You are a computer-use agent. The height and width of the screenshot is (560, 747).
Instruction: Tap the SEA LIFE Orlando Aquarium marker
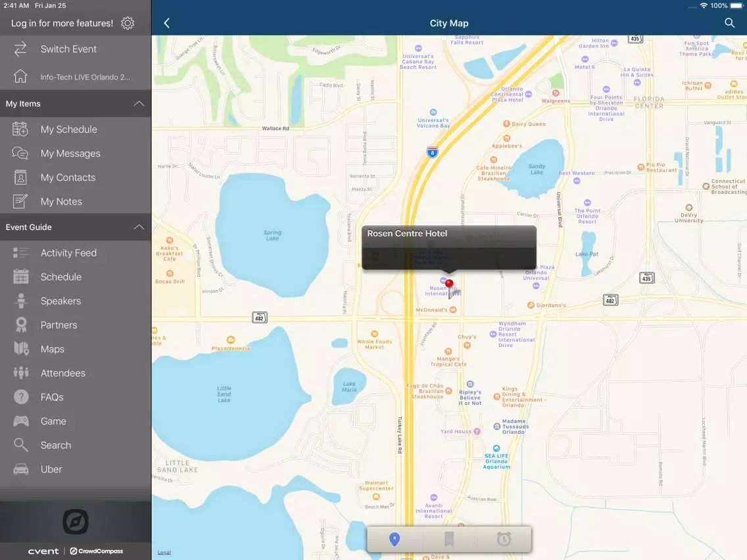coord(496,448)
